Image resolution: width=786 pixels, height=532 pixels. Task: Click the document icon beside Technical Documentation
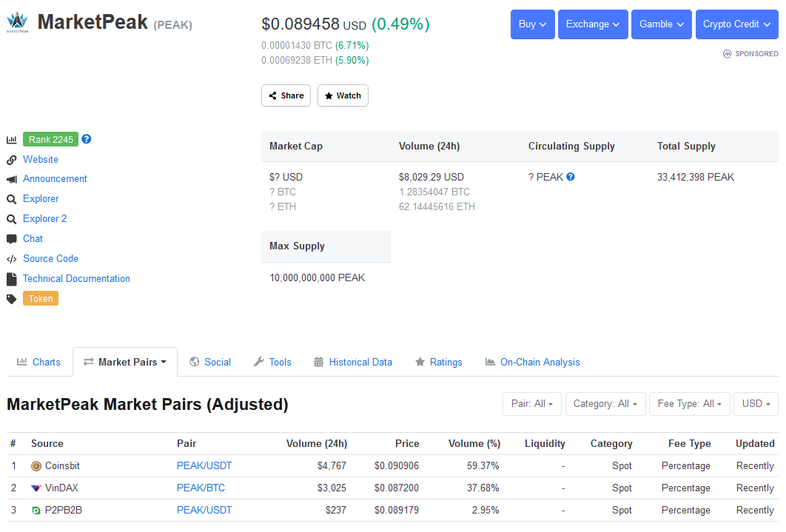pyautogui.click(x=12, y=279)
